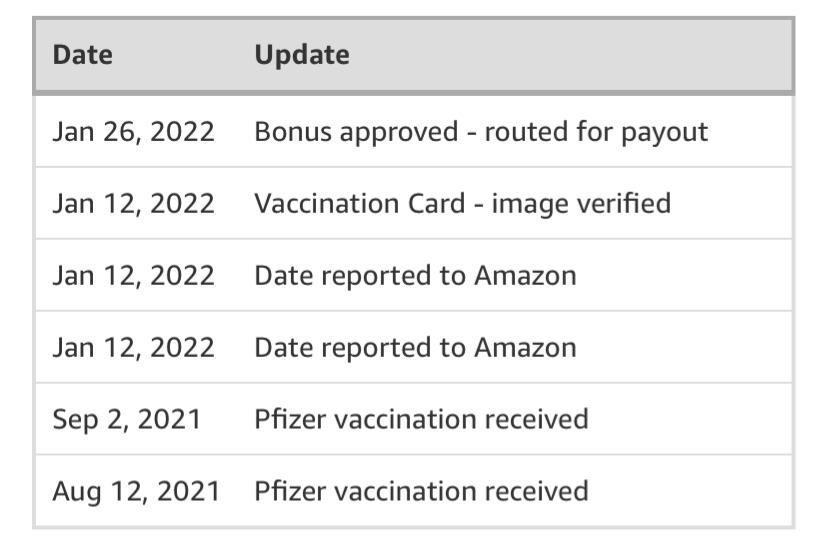Viewport: 827px width, 544px height.
Task: Click 'Bonus approved - routed for payout' text
Action: (480, 131)
